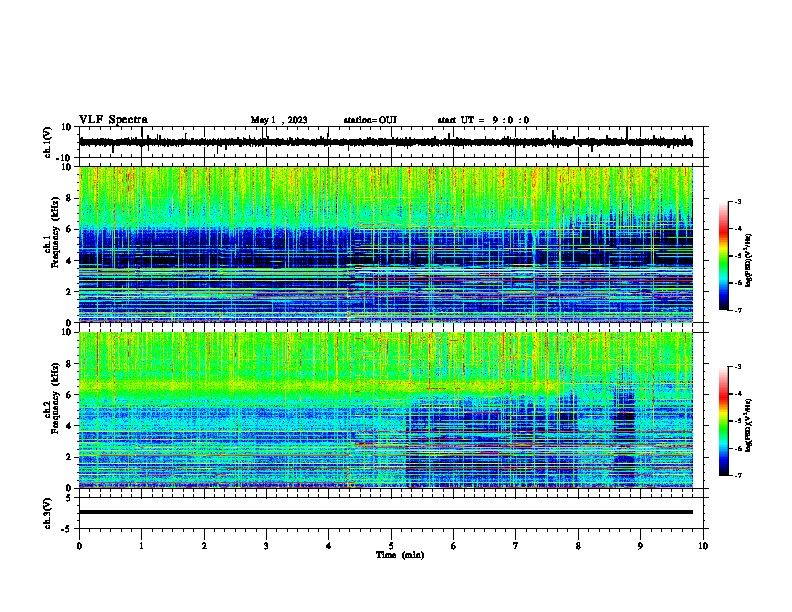Select the "Time (min)" axis label
The image size is (792, 612).
[400, 555]
